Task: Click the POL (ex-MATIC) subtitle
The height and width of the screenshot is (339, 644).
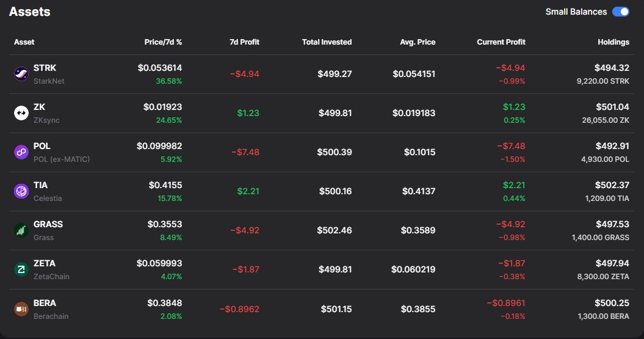Action: pos(62,159)
